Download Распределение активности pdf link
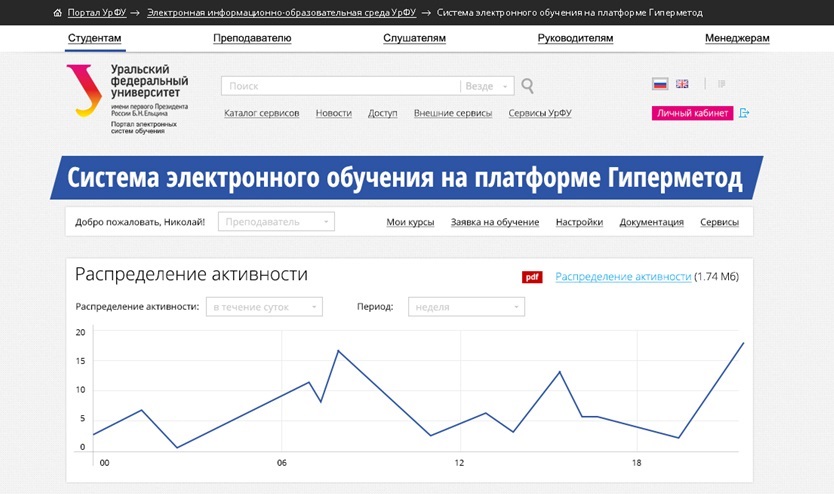 [623, 277]
